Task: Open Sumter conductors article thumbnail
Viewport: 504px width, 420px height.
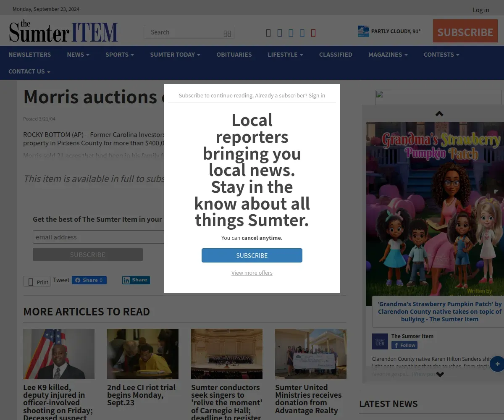Action: tap(227, 354)
